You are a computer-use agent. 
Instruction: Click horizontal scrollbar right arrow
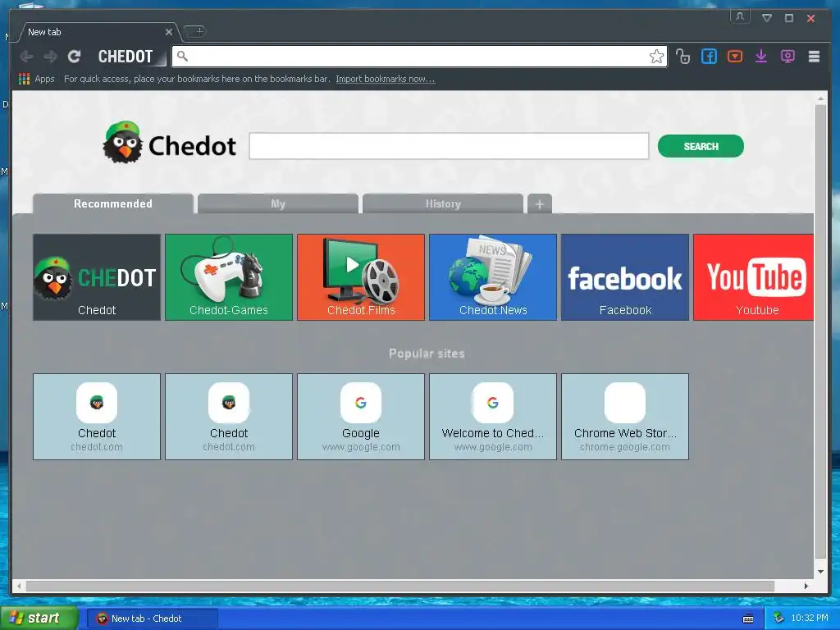[806, 586]
